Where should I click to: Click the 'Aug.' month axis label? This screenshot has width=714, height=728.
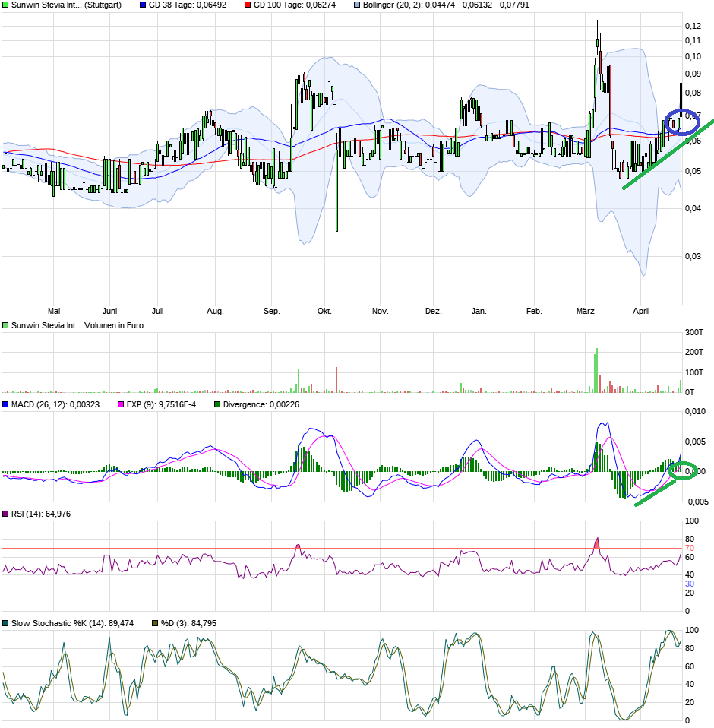pyautogui.click(x=215, y=311)
